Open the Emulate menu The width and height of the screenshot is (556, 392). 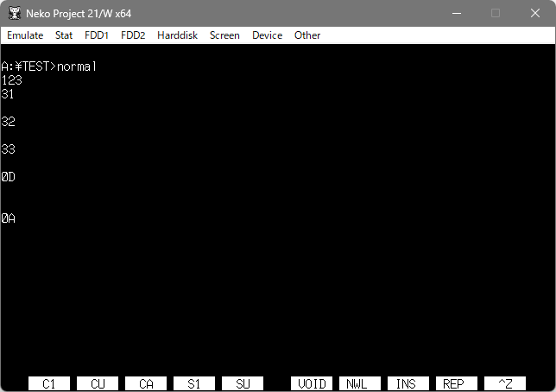(x=25, y=35)
